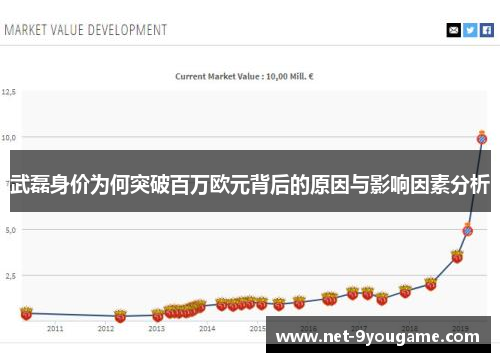Click the 2012 x-axis label
The height and width of the screenshot is (362, 500).
click(106, 329)
